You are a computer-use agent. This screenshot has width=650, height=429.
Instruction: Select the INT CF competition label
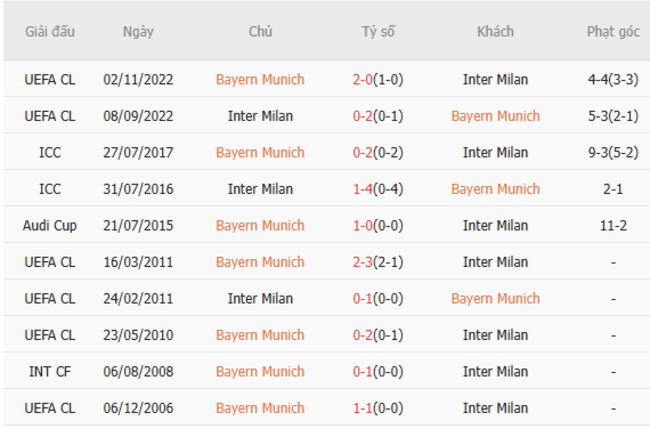click(49, 371)
